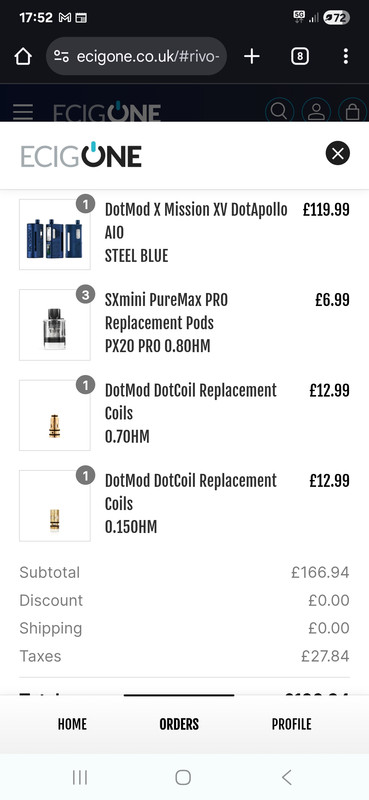
Task: Select the ecigone.co.uk address bar
Action: pyautogui.click(x=137, y=56)
